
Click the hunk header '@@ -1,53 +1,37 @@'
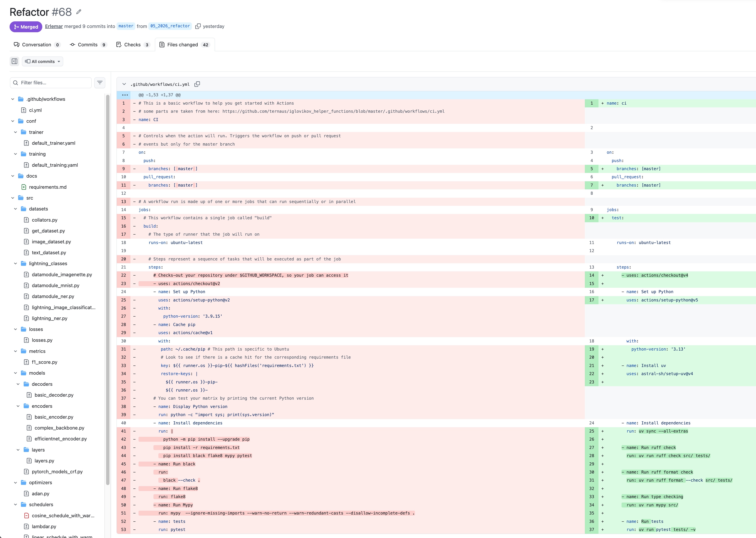[160, 95]
